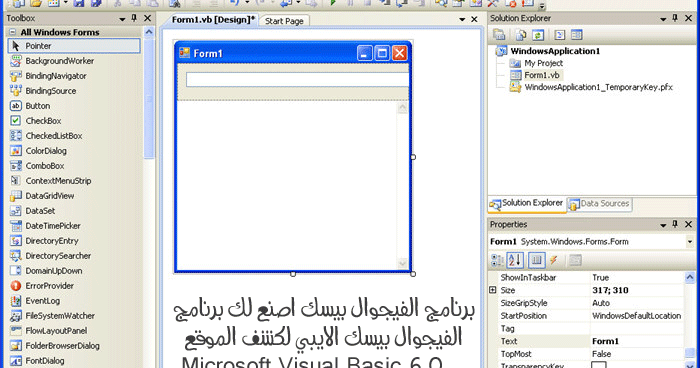This screenshot has height=368, width=700.
Task: Select the StartPosition property row
Action: coord(586,316)
